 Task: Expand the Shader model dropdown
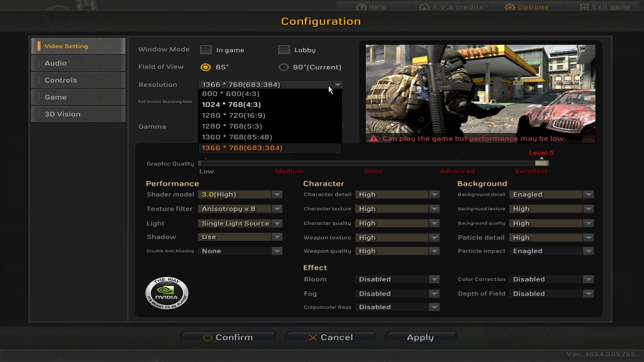(277, 195)
